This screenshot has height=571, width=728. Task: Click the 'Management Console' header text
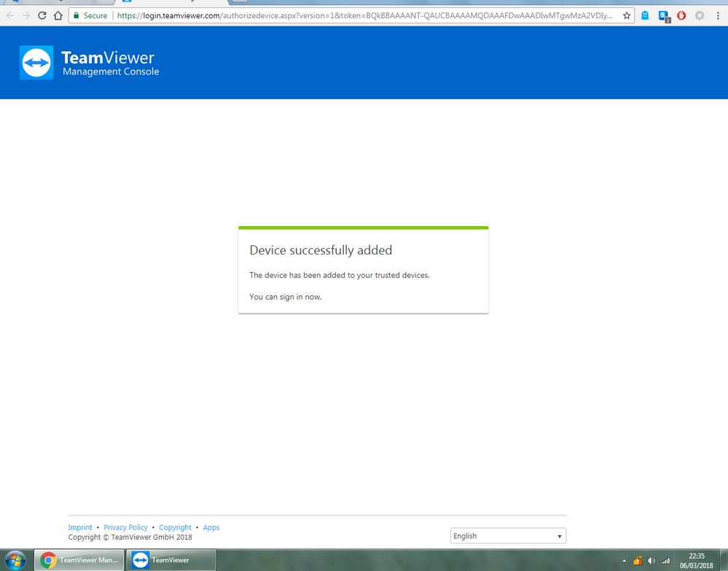[x=111, y=71]
